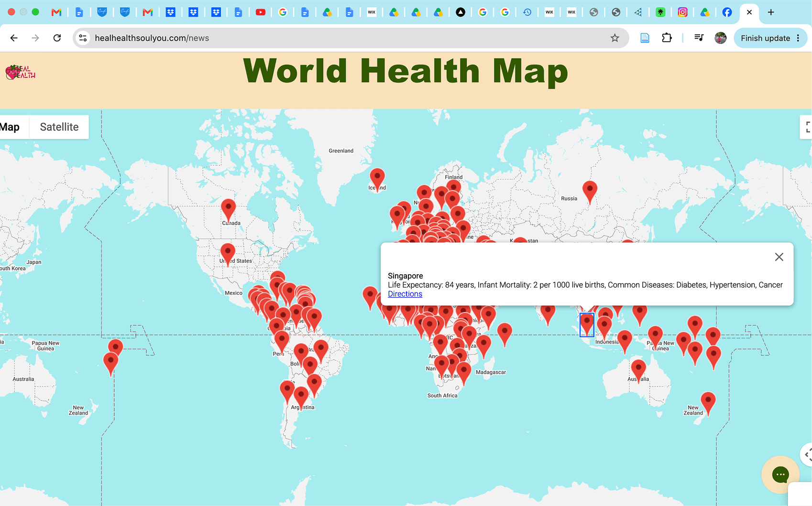Open the media controls playlist icon
Image resolution: width=812 pixels, height=506 pixels.
pyautogui.click(x=699, y=38)
